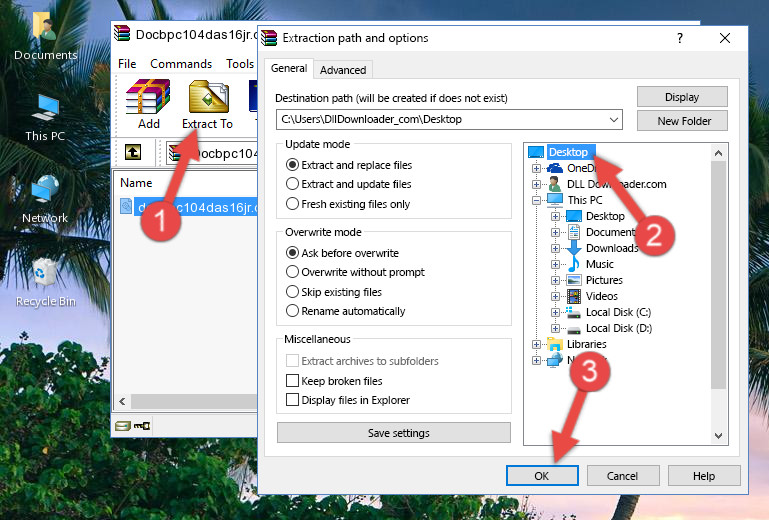Click the up-one-level folder icon
This screenshot has height=520, width=769.
133,152
